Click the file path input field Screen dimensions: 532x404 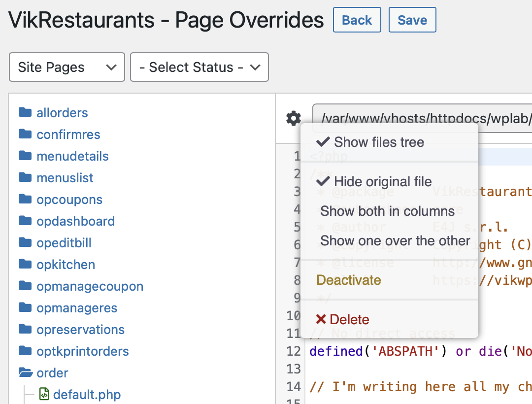tap(423, 118)
